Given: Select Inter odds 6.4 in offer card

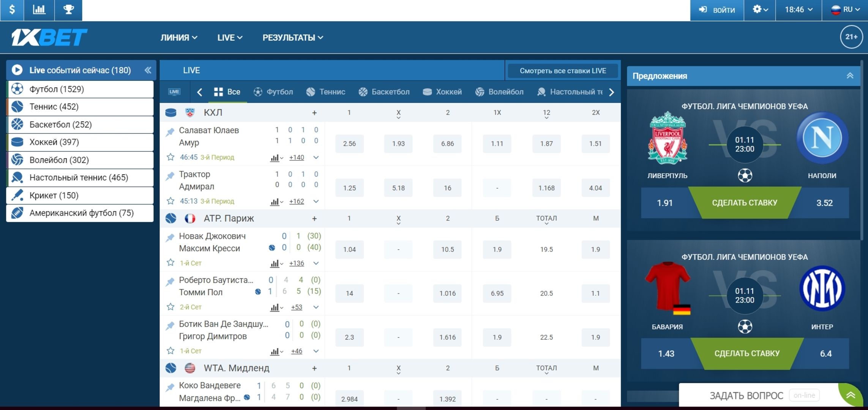Looking at the screenshot, I should click(x=825, y=353).
